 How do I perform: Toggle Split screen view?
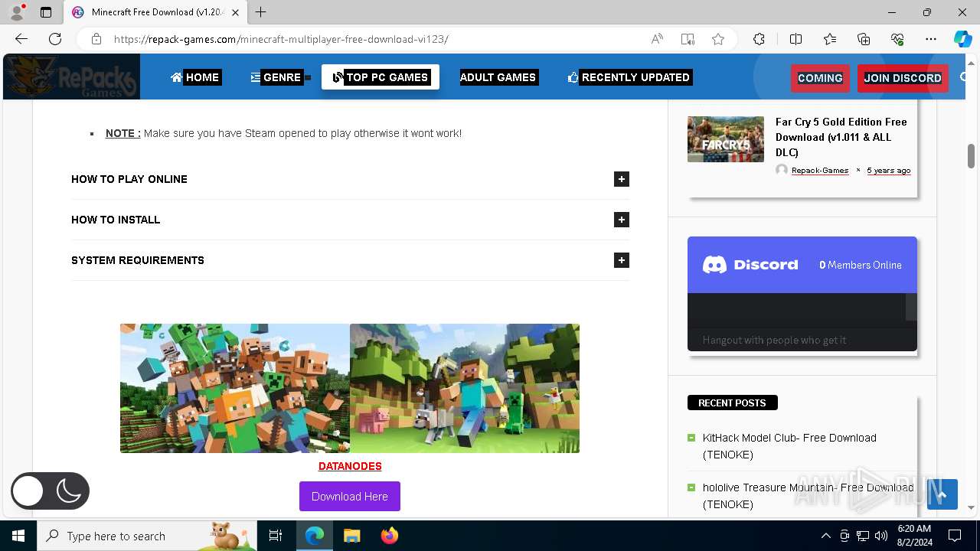795,39
